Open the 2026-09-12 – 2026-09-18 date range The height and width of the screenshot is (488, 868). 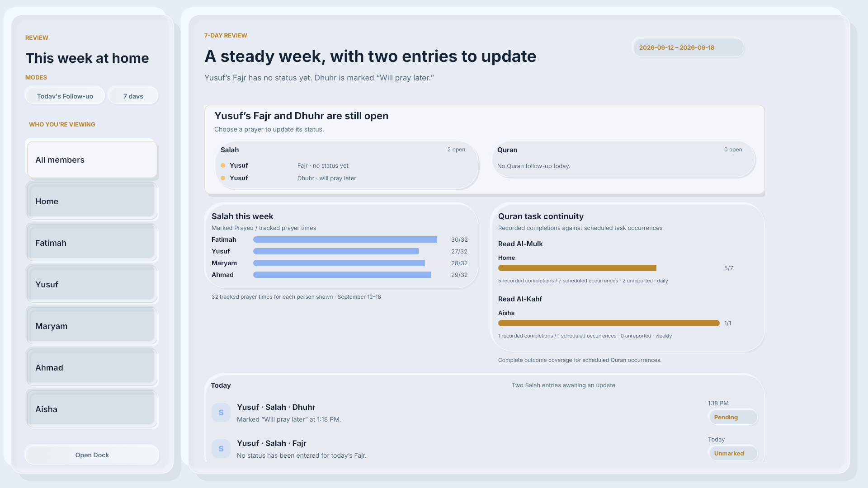pyautogui.click(x=688, y=47)
